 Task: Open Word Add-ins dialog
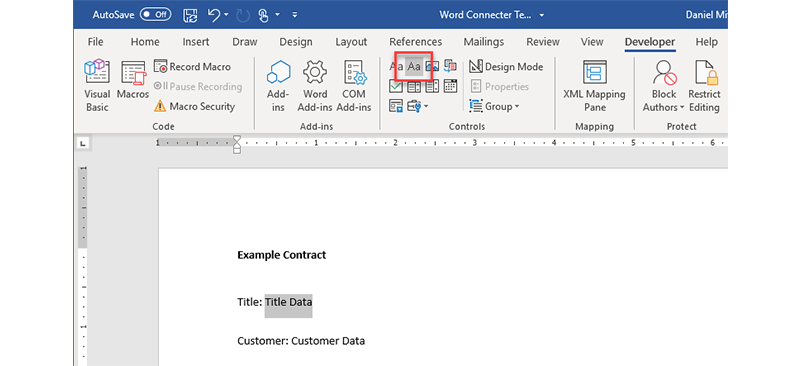[x=315, y=85]
